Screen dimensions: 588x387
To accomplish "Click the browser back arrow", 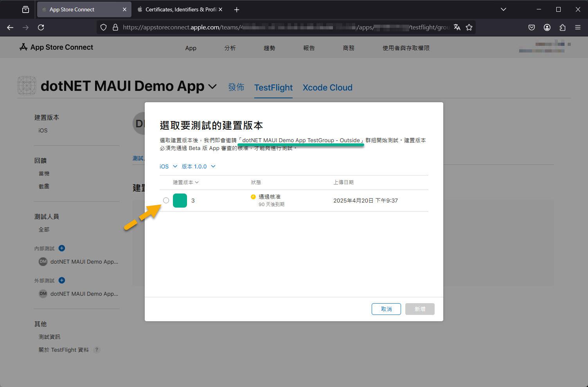I will (10, 27).
